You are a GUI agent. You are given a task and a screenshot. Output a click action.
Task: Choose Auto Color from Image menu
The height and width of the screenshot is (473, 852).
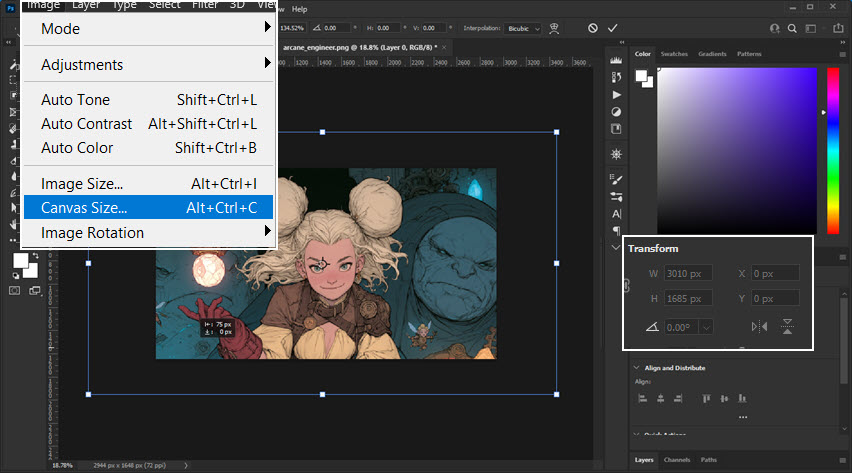click(x=148, y=148)
